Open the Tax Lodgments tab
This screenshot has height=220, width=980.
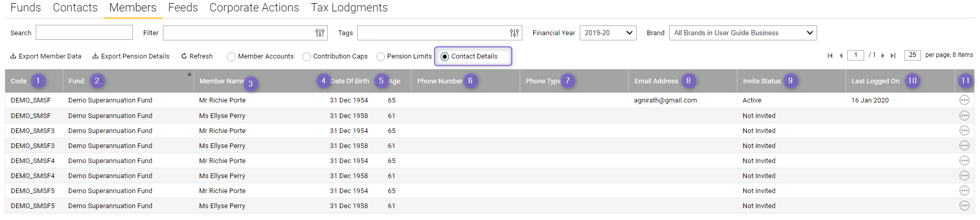pyautogui.click(x=349, y=8)
